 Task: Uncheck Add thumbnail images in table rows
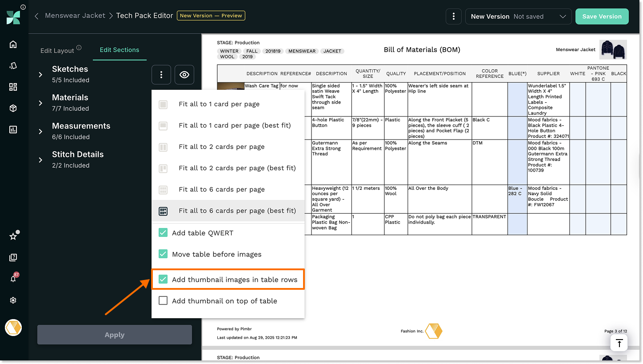tap(163, 280)
